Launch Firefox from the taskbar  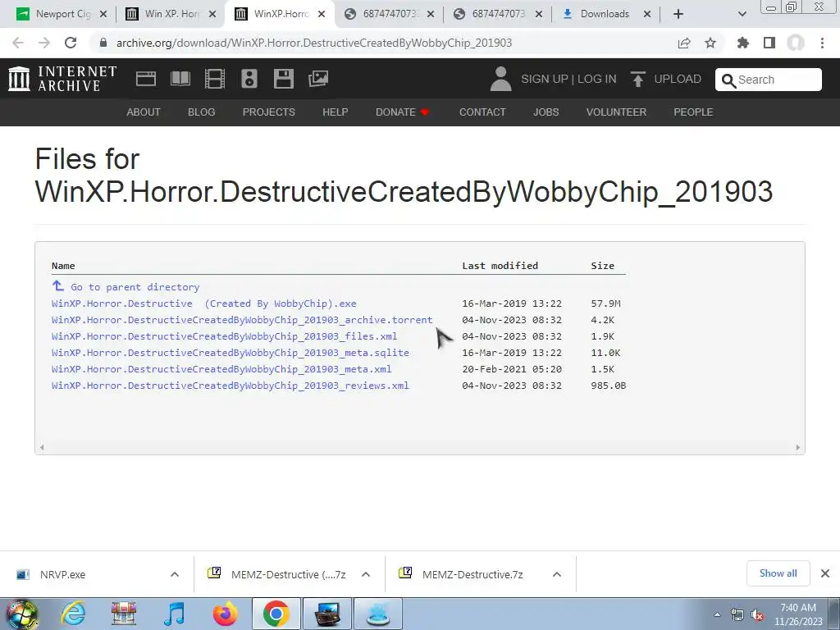click(225, 614)
